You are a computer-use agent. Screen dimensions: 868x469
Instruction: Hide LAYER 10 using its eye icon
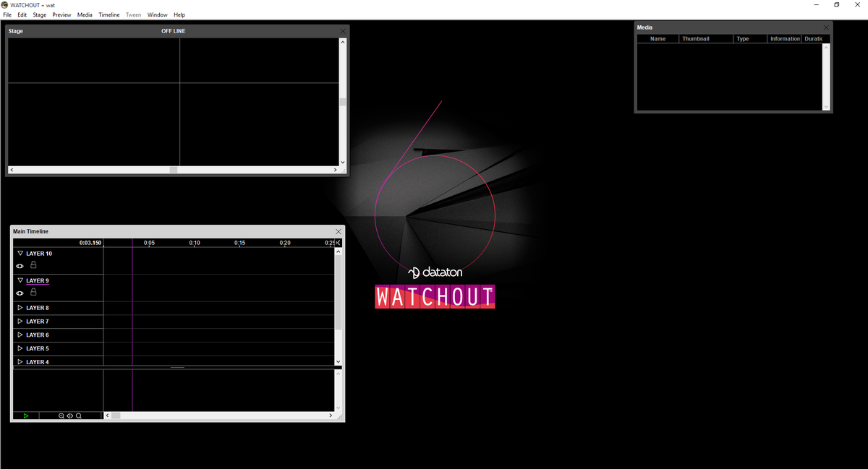(20, 266)
